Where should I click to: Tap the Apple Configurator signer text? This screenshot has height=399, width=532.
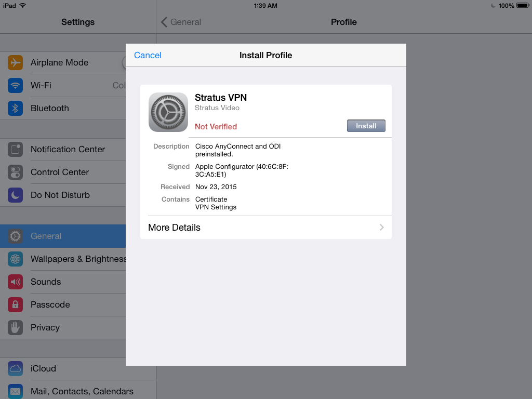click(x=242, y=170)
